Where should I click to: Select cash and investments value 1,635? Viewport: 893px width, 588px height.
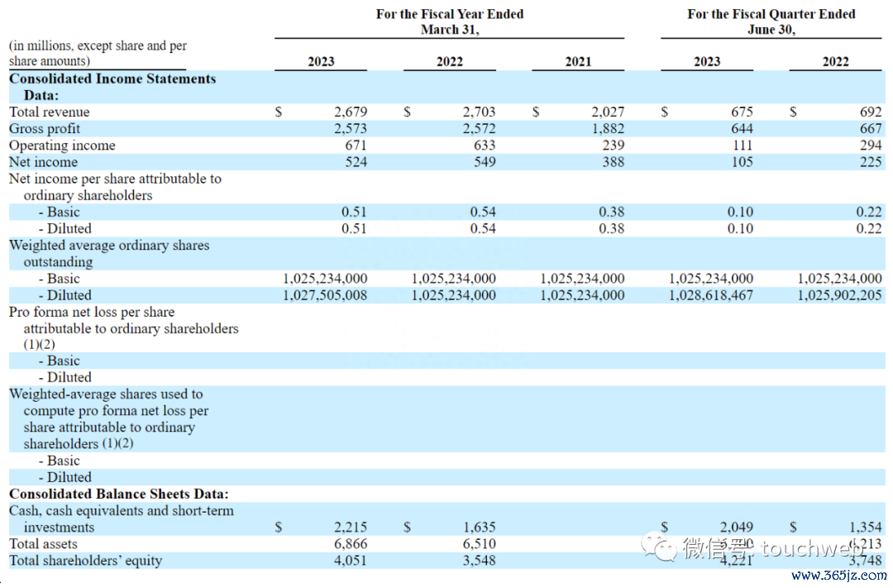tap(479, 527)
